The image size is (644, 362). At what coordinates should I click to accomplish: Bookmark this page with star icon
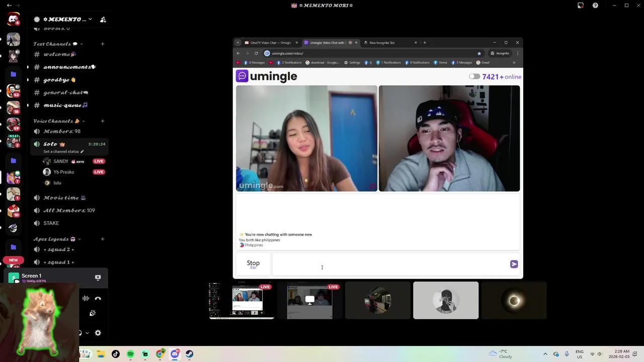pyautogui.click(x=479, y=53)
